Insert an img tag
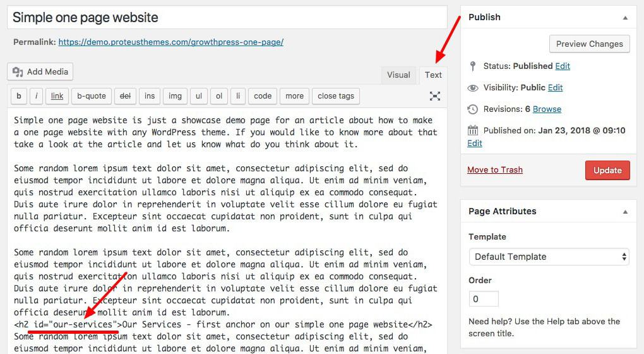The height and width of the screenshot is (354, 644). 175,96
